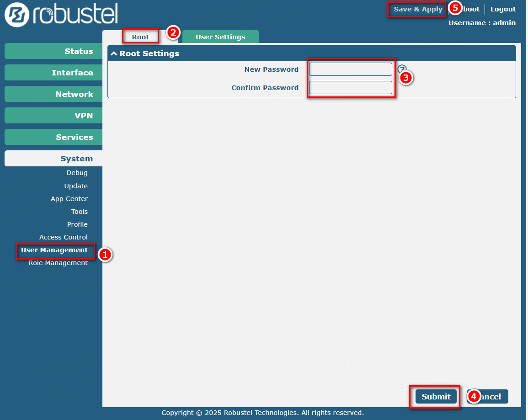Image resolution: width=528 pixels, height=420 pixels.
Task: Click the New Password field
Action: click(x=350, y=69)
